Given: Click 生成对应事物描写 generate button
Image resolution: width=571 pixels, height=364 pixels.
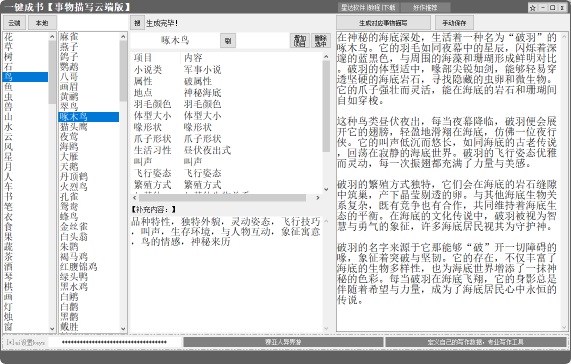Looking at the screenshot, I should [383, 23].
